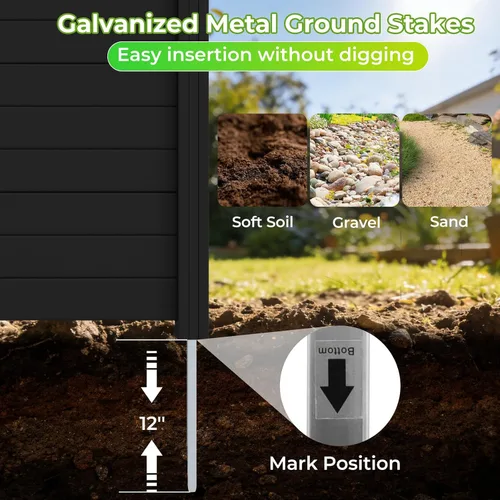The image size is (500, 500).
Task: Click the mirrored 'Bottom' label on stake
Action: pos(336,351)
